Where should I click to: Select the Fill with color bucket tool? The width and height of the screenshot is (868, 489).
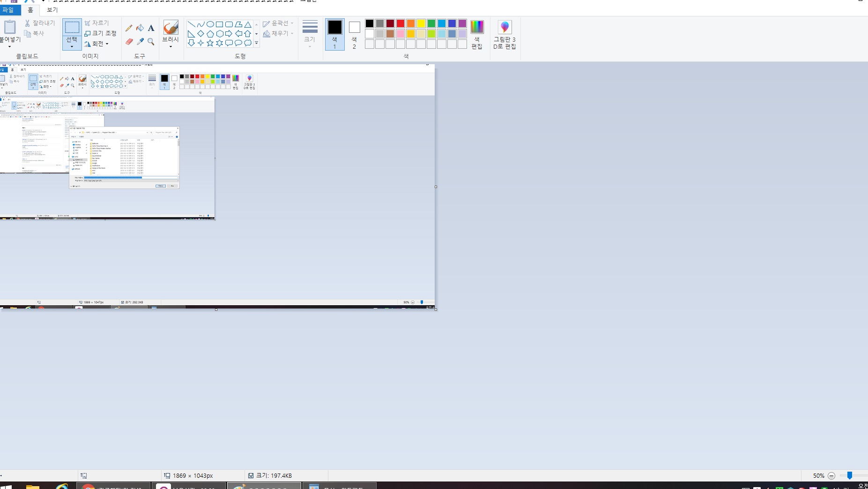click(x=140, y=28)
